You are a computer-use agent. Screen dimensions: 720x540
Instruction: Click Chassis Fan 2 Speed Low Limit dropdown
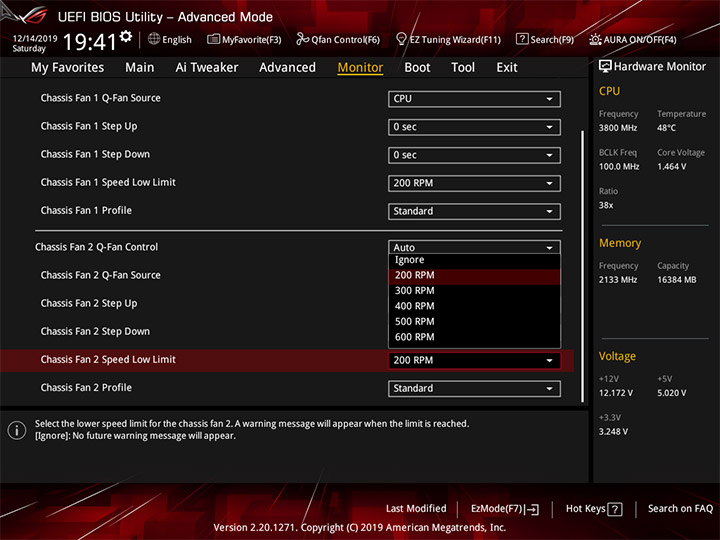coord(474,360)
